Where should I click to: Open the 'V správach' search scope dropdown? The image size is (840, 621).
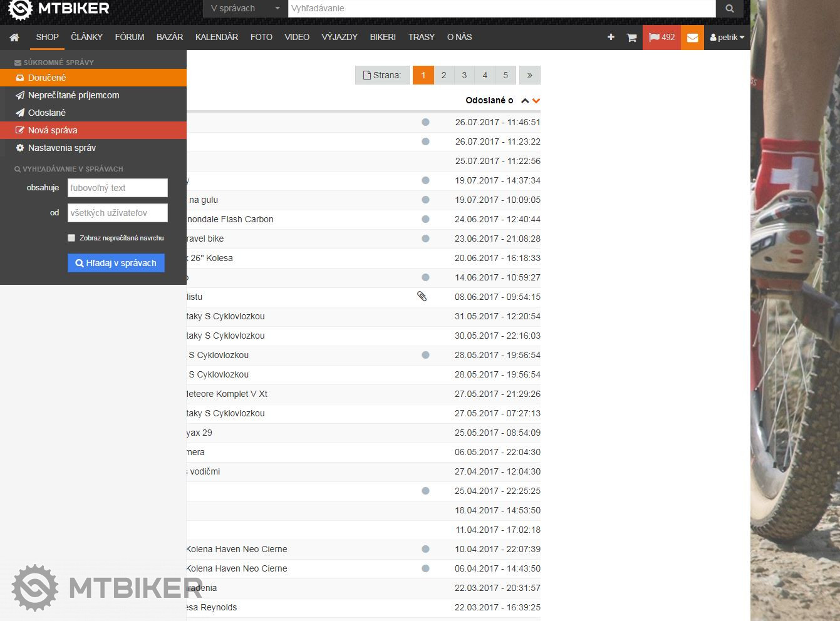[245, 9]
